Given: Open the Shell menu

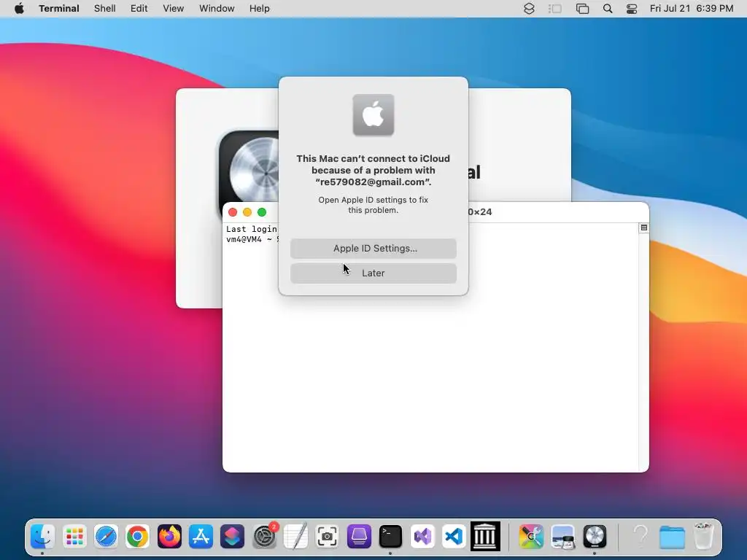Looking at the screenshot, I should coord(105,9).
